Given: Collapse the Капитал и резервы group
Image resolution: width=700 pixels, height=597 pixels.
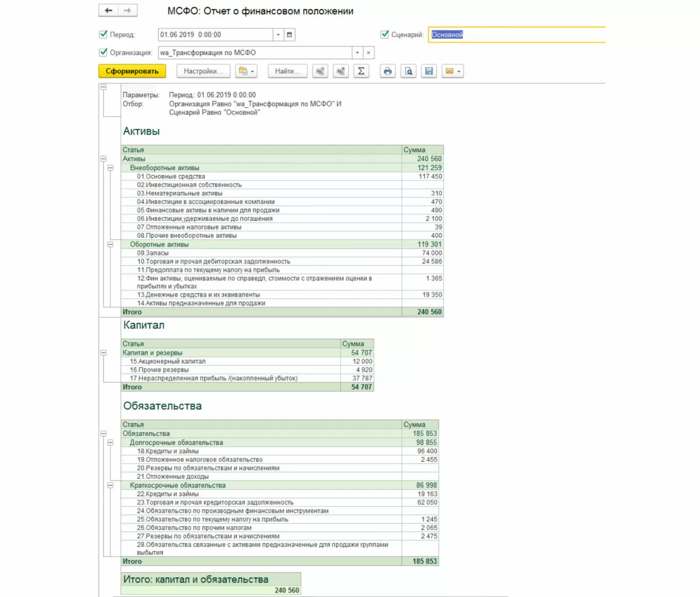Looking at the screenshot, I should [104, 353].
